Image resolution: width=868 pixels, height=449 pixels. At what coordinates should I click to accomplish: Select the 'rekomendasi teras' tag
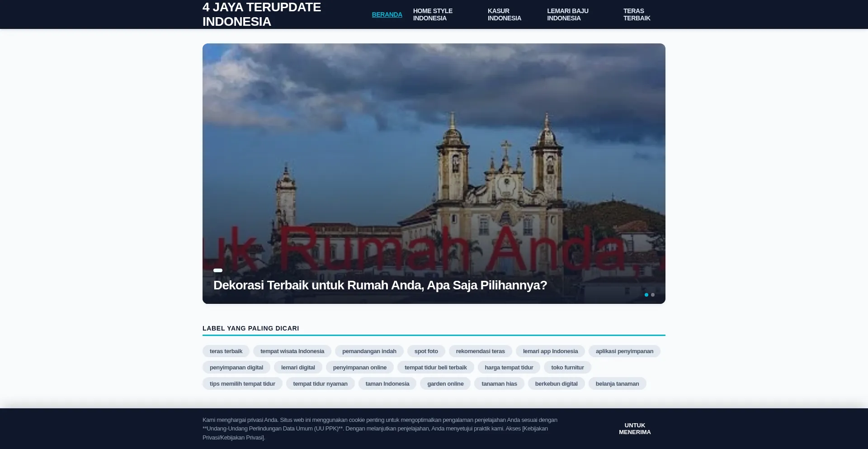point(481,351)
